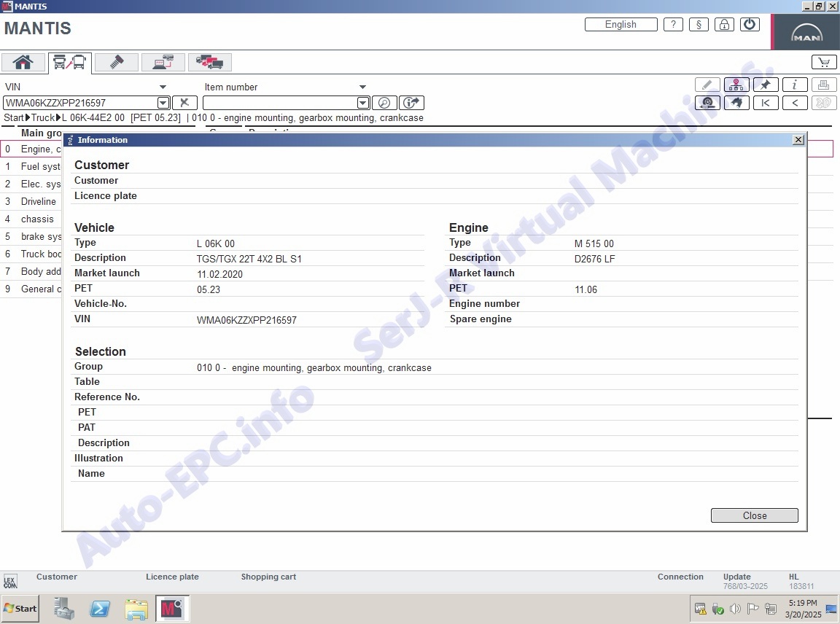Screen dimensions: 840x624
Task: Select main group 9 General
Action: pyautogui.click(x=32, y=289)
